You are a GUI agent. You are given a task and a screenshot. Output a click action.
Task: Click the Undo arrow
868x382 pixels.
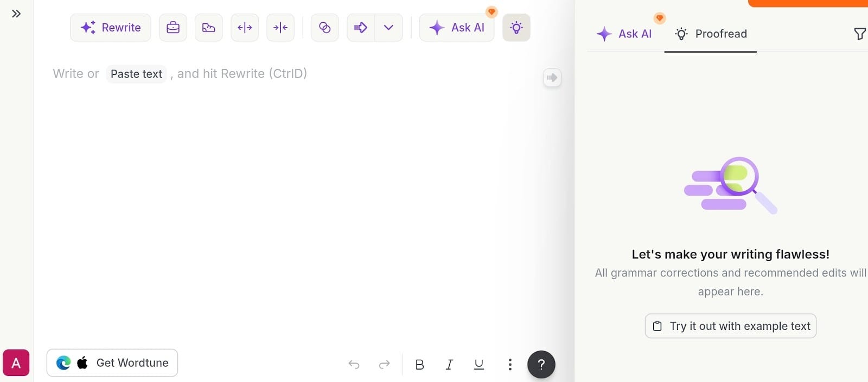point(354,365)
